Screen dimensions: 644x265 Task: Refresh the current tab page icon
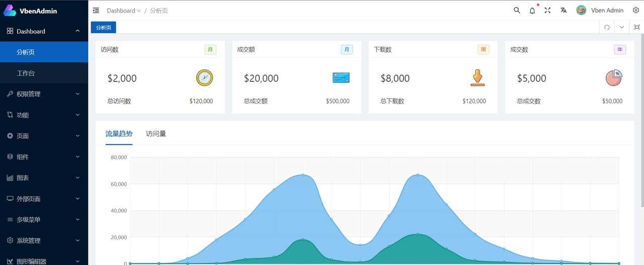pyautogui.click(x=607, y=27)
